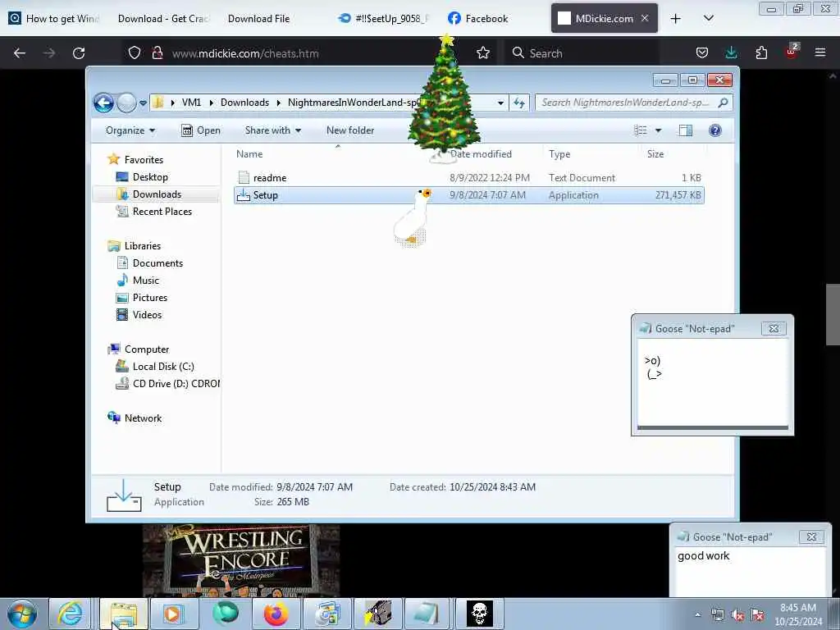The image size is (840, 630).
Task: Click the Search NightmaresInWonderLand field
Action: point(634,103)
